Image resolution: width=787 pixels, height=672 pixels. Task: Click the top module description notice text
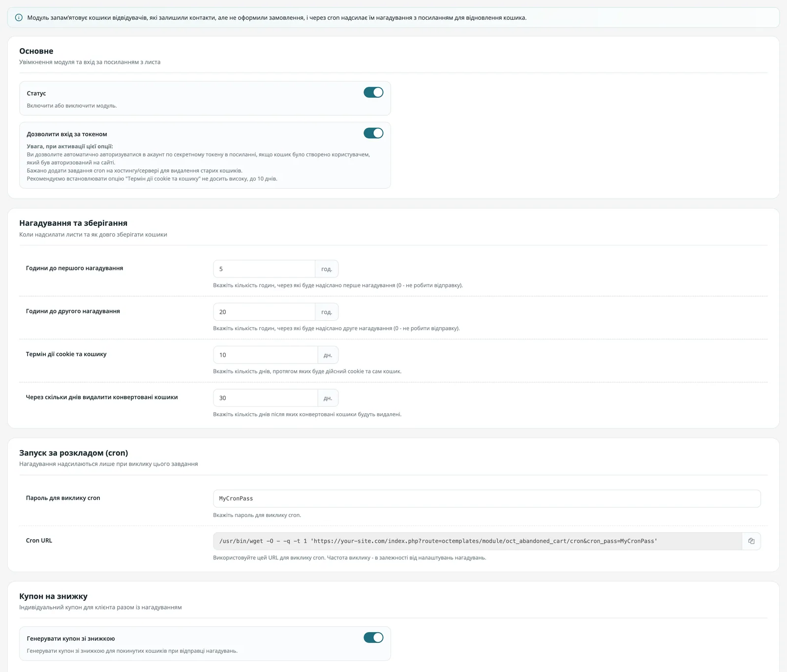277,18
